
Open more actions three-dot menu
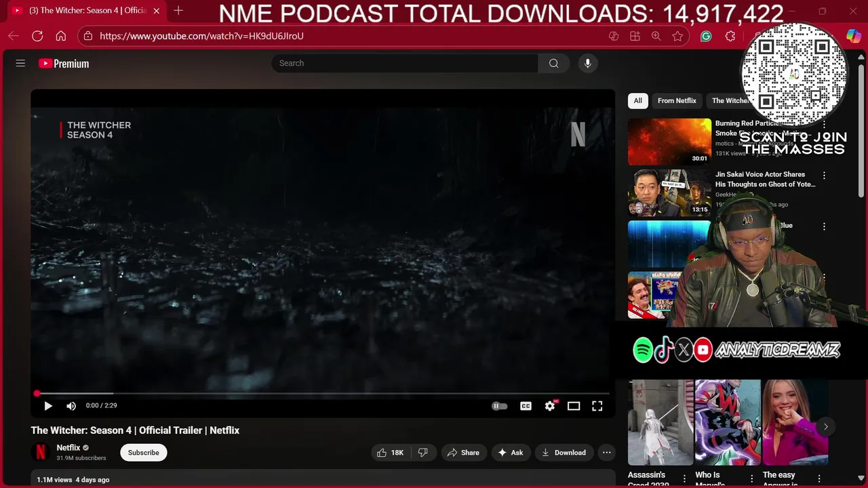pos(607,453)
